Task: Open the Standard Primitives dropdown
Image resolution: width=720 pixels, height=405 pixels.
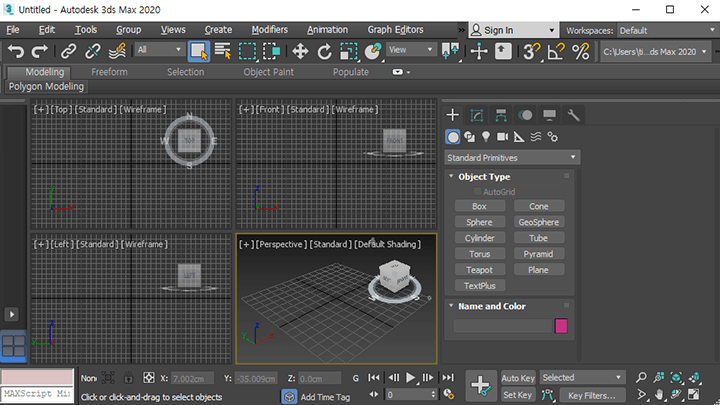Action: 512,158
